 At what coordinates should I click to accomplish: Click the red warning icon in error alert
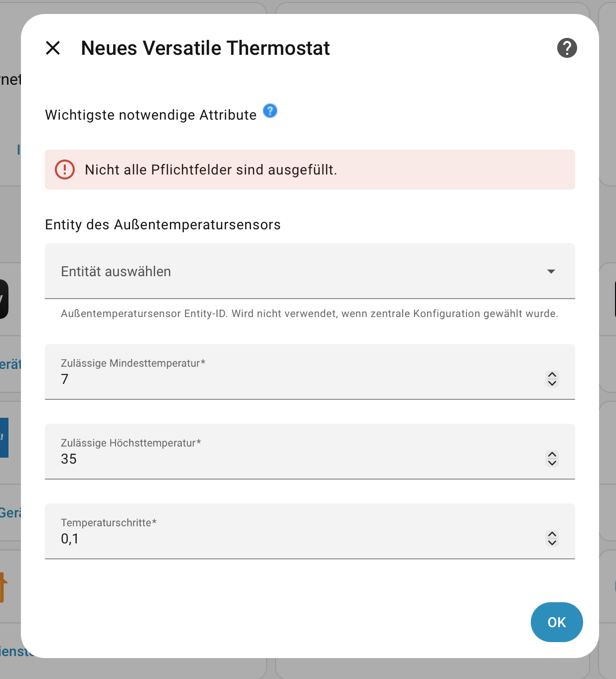click(x=65, y=170)
